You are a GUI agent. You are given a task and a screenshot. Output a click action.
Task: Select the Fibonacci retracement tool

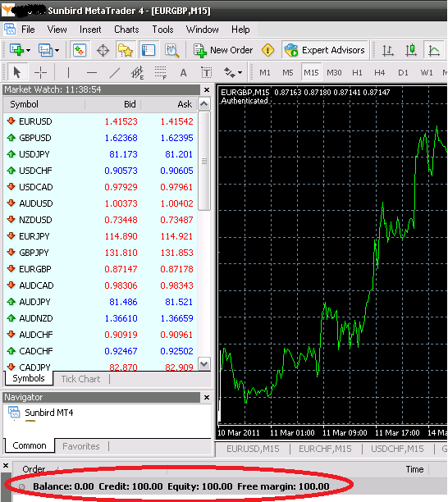[161, 73]
